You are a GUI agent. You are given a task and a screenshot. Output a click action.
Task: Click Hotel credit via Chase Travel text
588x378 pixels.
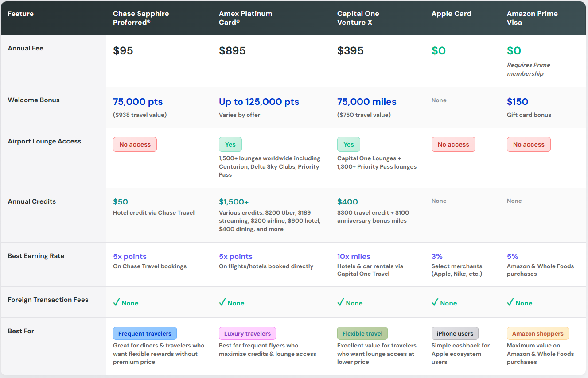154,212
